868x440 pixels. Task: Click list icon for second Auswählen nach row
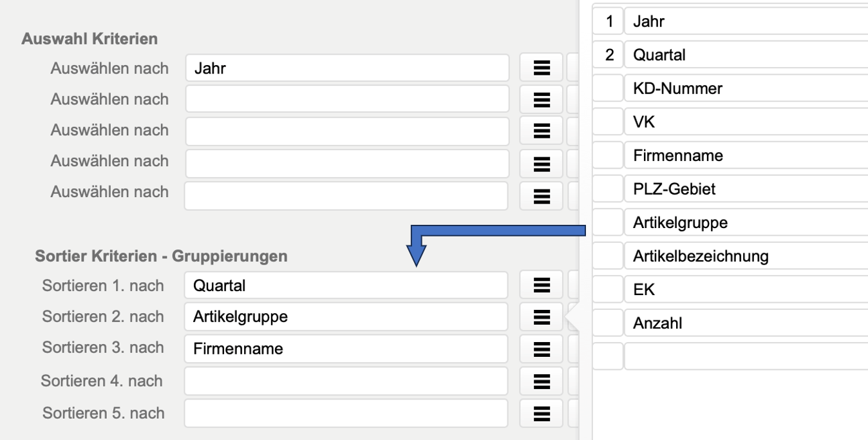tap(542, 99)
